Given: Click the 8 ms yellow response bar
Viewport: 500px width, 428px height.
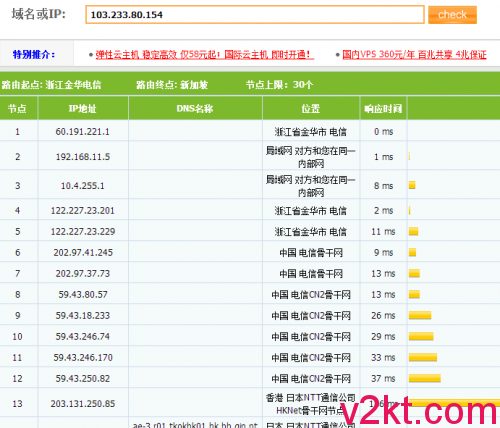Looking at the screenshot, I should tap(412, 185).
